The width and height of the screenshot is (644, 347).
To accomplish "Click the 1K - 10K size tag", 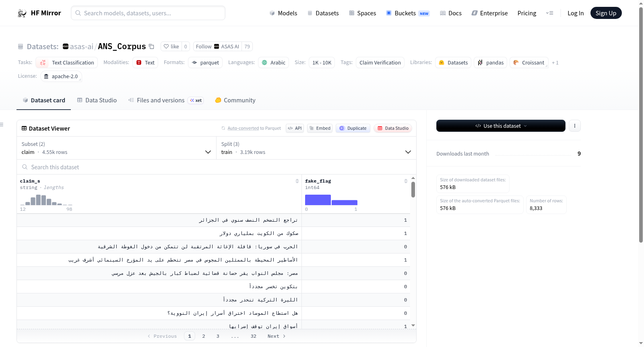I will click(x=322, y=62).
